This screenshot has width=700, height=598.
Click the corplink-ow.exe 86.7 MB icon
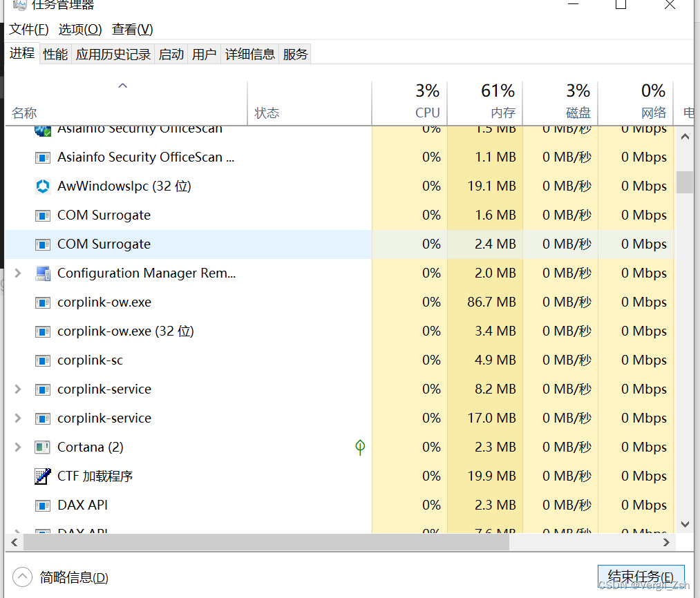click(42, 302)
